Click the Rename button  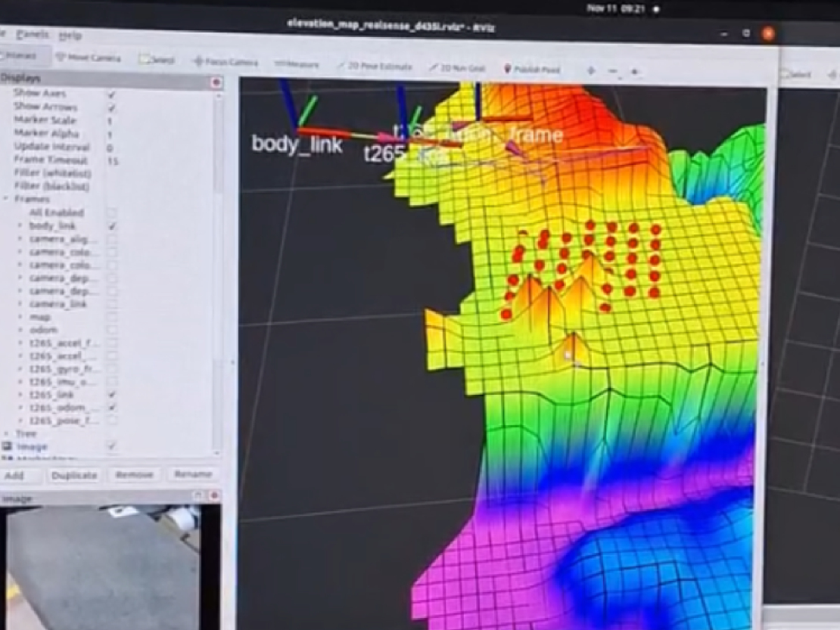(193, 474)
